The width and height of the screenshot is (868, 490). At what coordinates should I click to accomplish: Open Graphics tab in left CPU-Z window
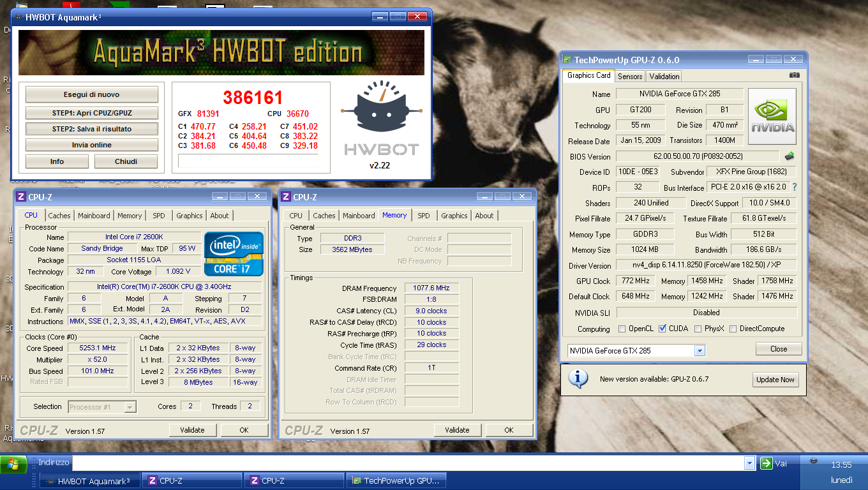pos(190,216)
